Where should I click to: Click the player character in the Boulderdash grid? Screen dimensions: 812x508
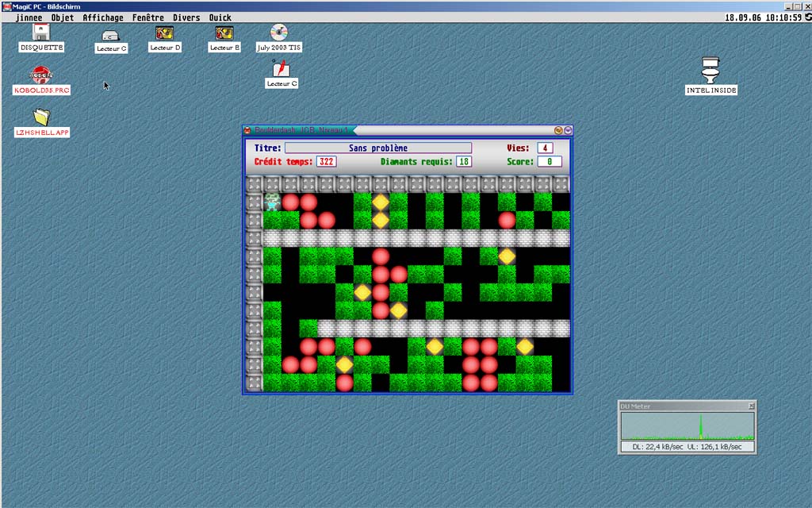pos(272,202)
